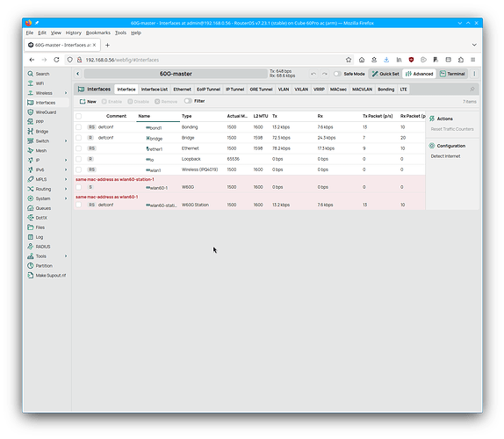Select Make Supout.rif icon
504x439 pixels.
pos(31,276)
